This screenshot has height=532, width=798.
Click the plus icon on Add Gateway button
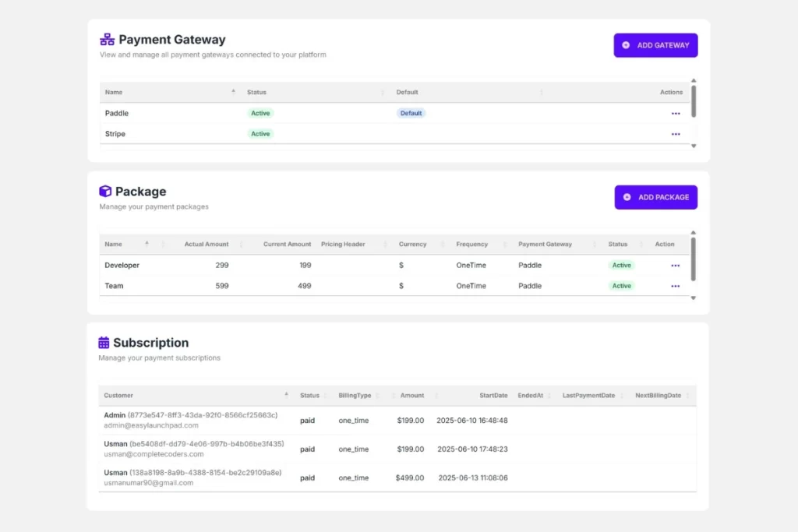(x=627, y=45)
